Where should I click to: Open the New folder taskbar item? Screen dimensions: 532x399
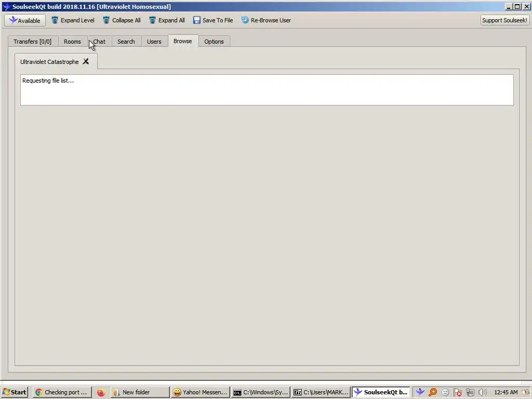(x=140, y=392)
